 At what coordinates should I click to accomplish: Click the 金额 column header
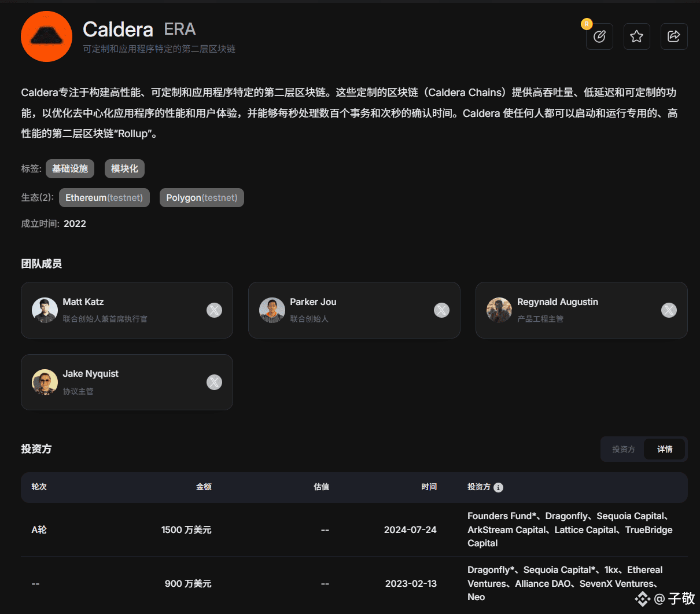click(204, 487)
